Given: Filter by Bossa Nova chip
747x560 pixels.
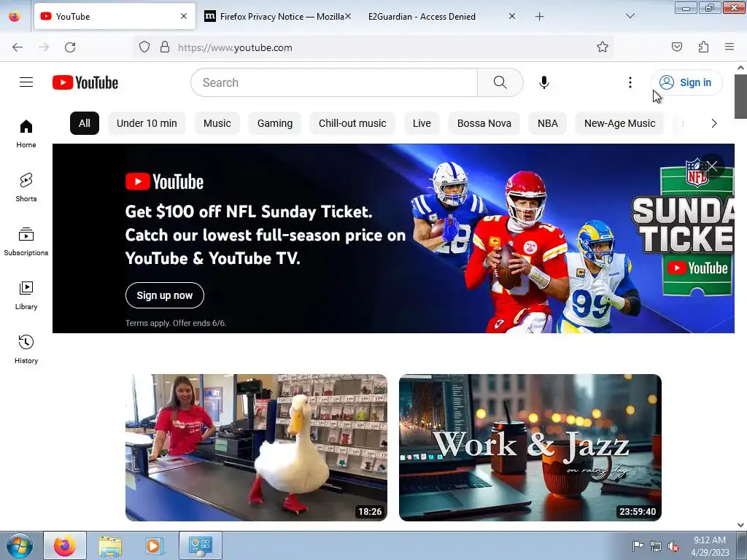Looking at the screenshot, I should pos(484,123).
